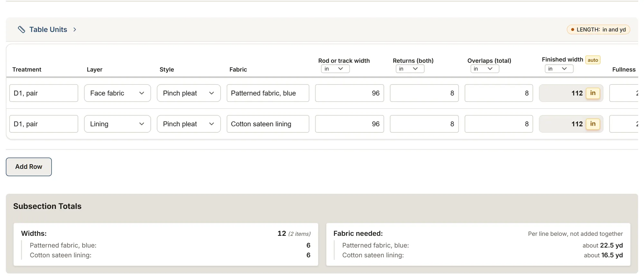Open the Lining layer dropdown
Screen dimensions: 644x279
[x=118, y=124]
